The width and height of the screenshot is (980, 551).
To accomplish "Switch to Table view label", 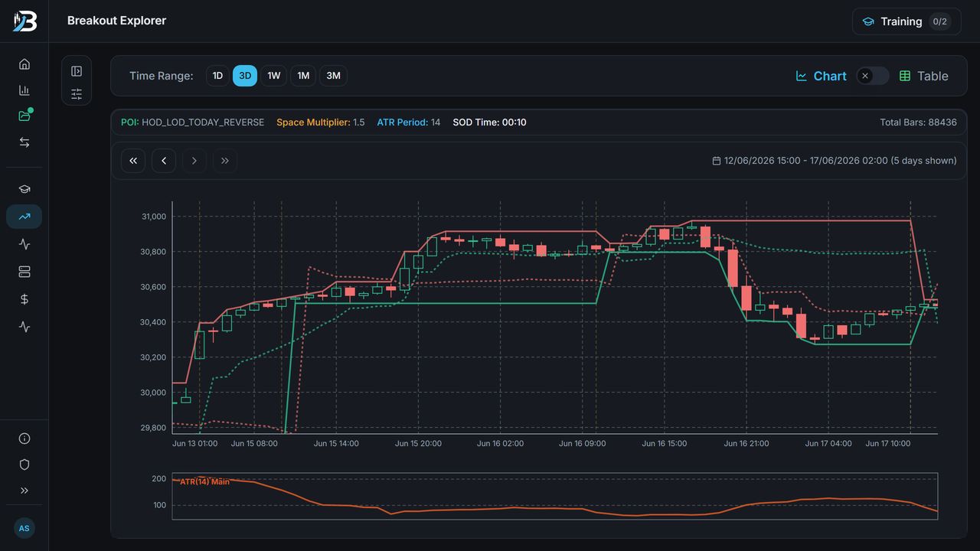I will pos(924,76).
